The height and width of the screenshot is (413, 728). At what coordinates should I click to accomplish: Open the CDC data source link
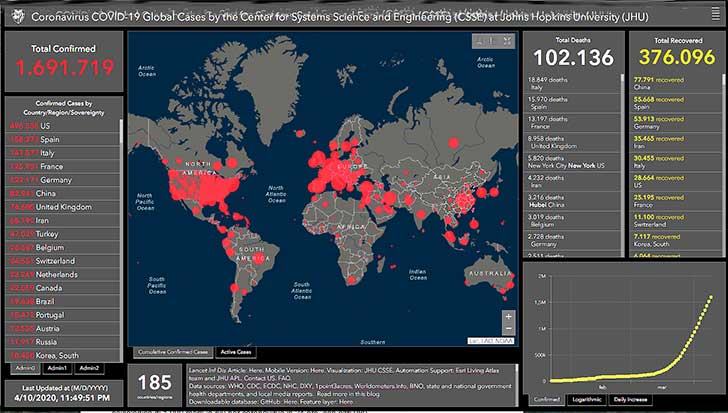[254, 386]
